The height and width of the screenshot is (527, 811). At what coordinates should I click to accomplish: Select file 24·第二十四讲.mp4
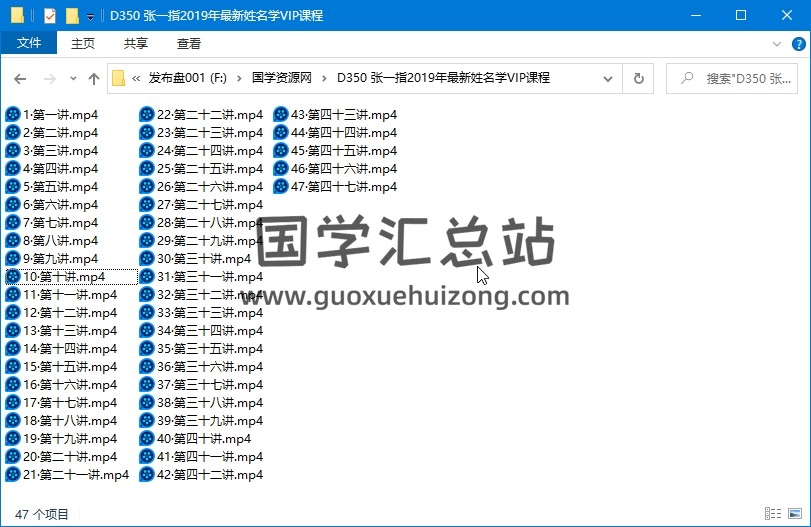click(x=202, y=150)
